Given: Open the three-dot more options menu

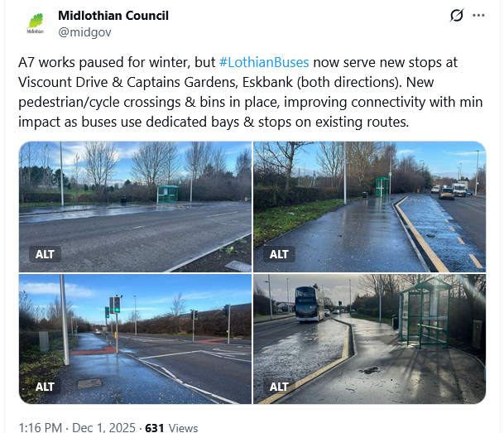Looking at the screenshot, I should 478,15.
